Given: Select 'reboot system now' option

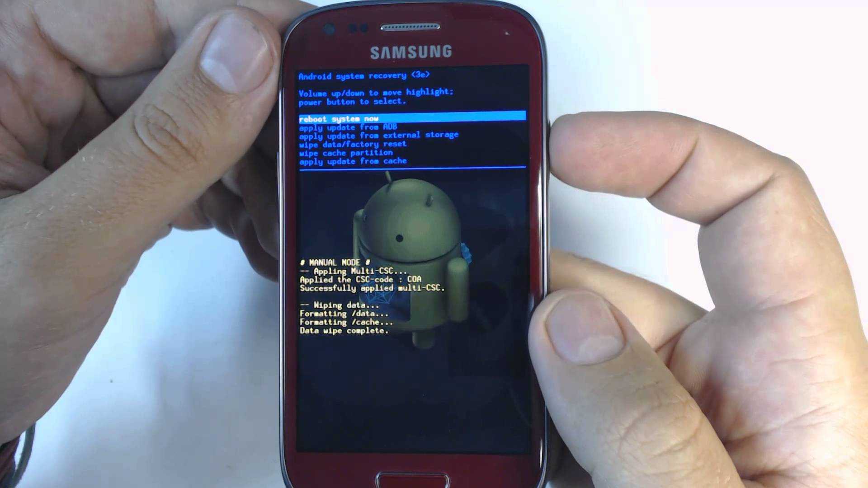Looking at the screenshot, I should [411, 118].
